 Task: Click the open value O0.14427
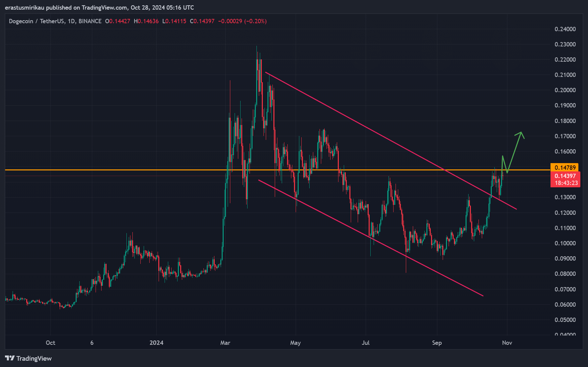(118, 21)
